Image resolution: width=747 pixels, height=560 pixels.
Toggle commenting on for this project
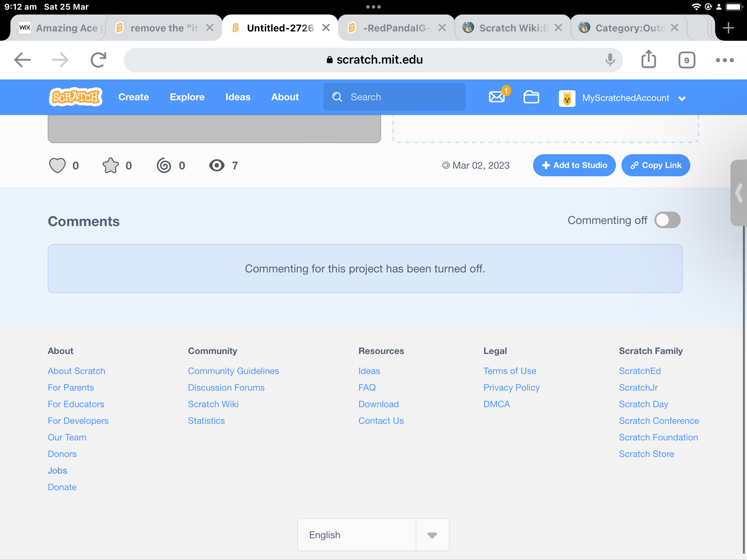tap(667, 220)
